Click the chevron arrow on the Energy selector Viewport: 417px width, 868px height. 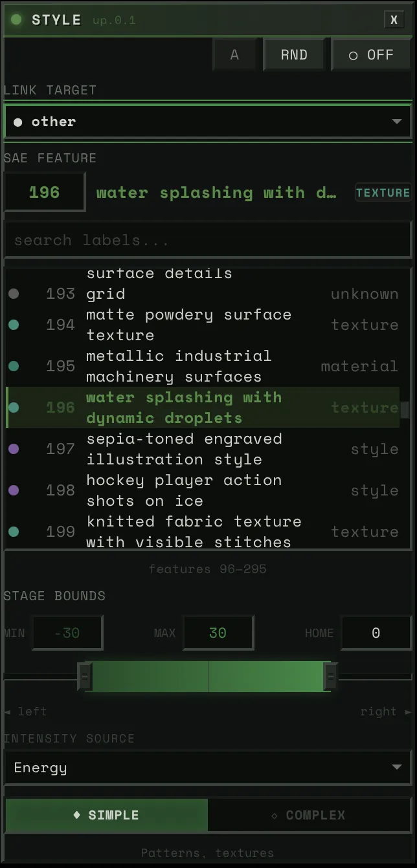coord(397,768)
